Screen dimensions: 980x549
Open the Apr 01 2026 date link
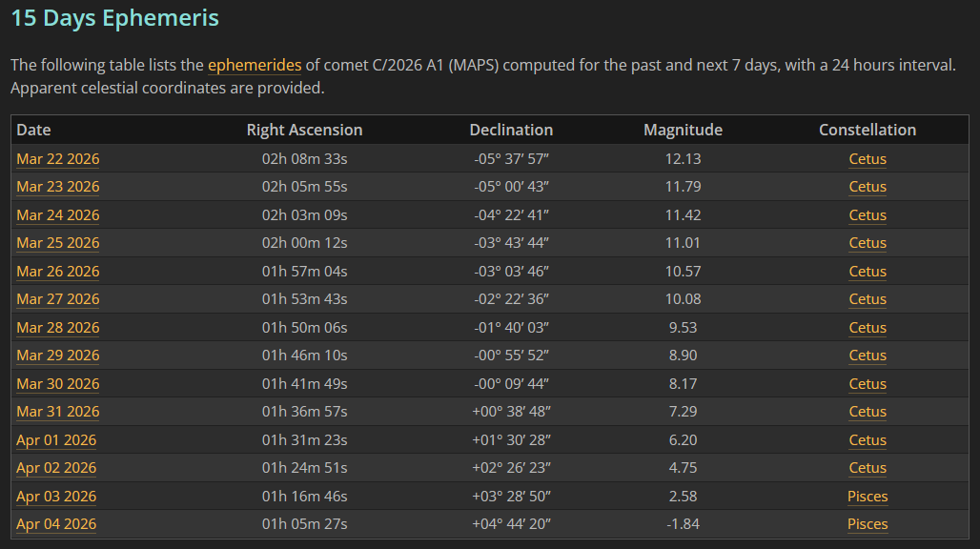tap(56, 440)
